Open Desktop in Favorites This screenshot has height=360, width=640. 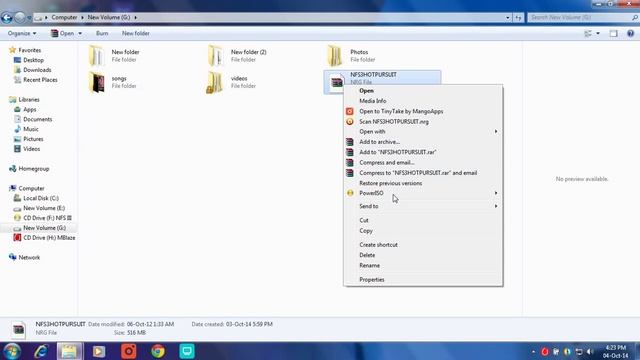coord(33,60)
